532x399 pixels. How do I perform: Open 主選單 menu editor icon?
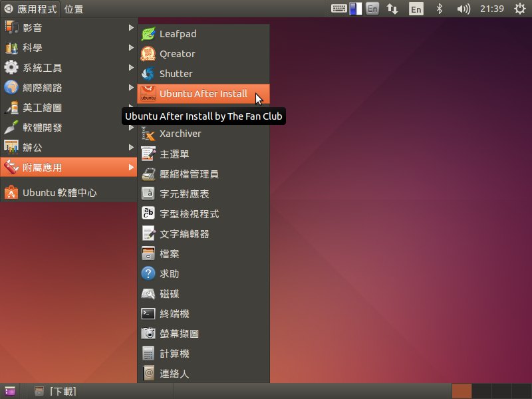(x=148, y=154)
